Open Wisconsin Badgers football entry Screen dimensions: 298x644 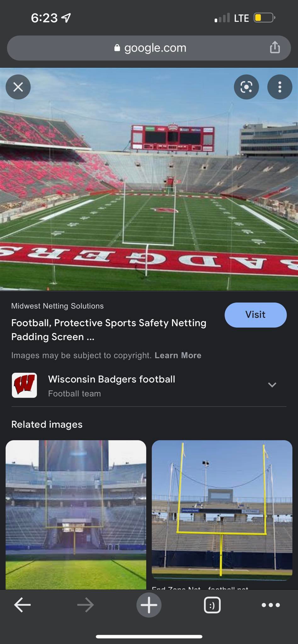(x=149, y=386)
